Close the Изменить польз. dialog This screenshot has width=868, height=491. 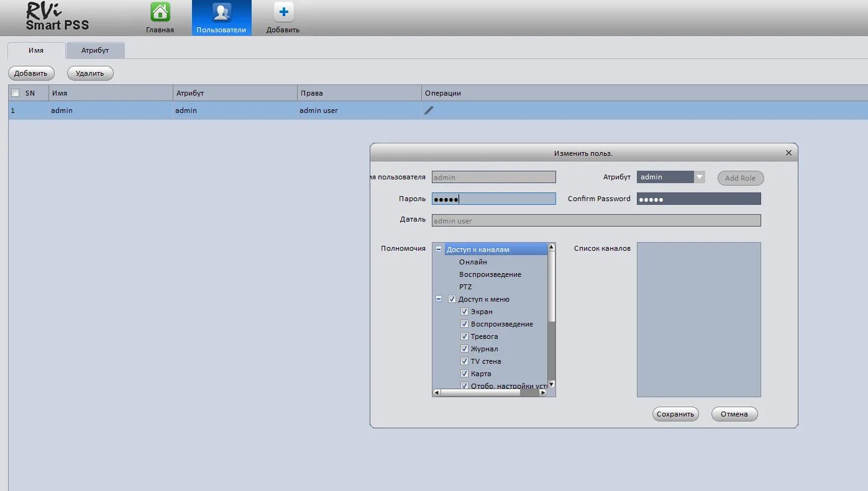coord(788,153)
